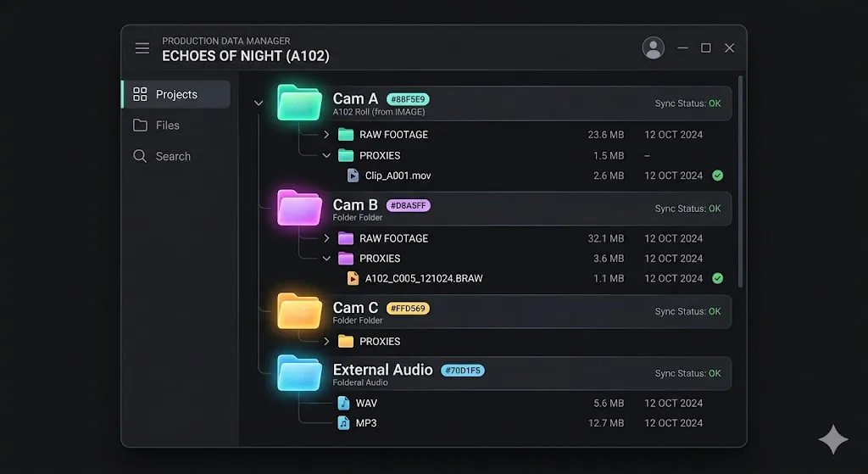
Task: Collapse the root project tree chevron
Action: pyautogui.click(x=259, y=103)
